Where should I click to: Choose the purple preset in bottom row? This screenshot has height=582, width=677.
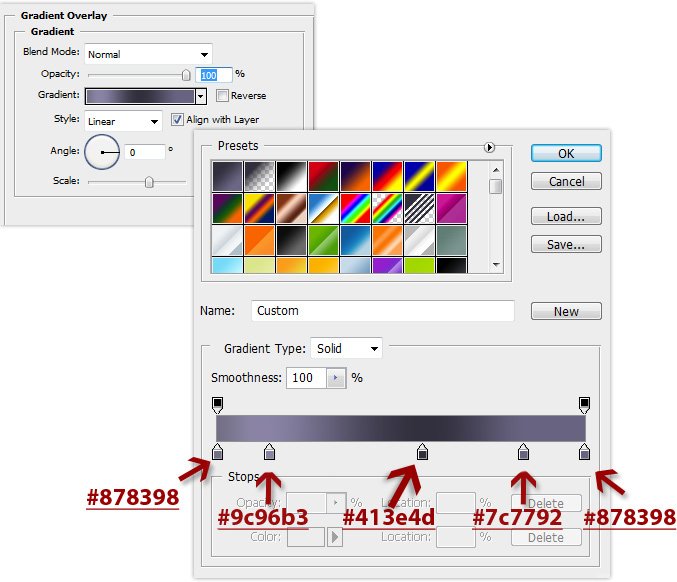tap(387, 265)
